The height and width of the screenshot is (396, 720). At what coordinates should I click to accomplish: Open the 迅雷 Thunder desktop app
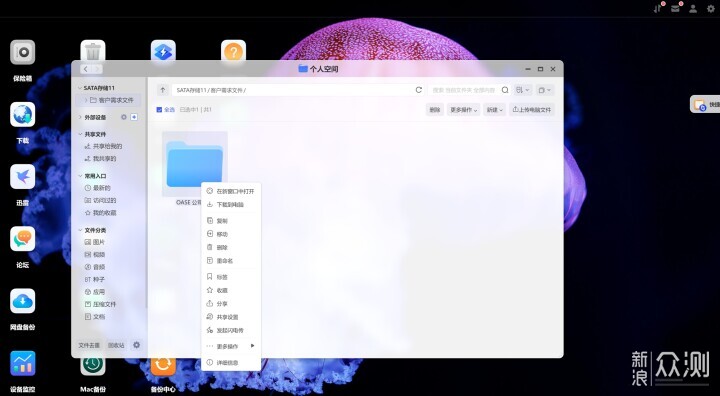(x=22, y=177)
